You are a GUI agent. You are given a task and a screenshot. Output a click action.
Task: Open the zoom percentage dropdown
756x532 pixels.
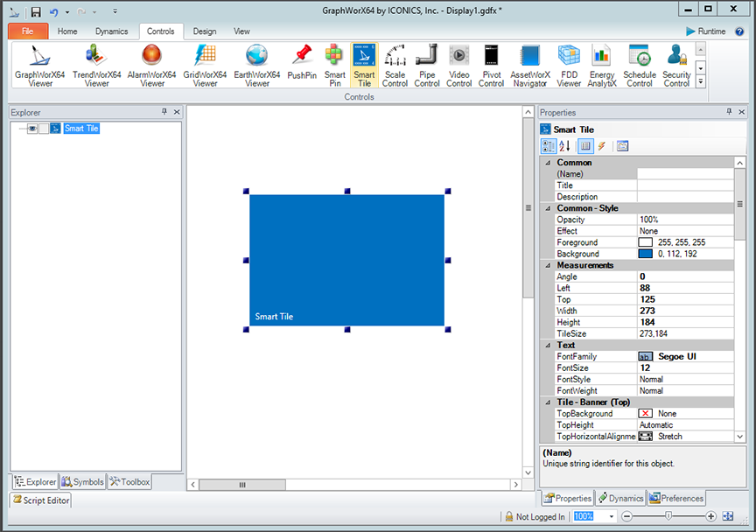[x=610, y=517]
